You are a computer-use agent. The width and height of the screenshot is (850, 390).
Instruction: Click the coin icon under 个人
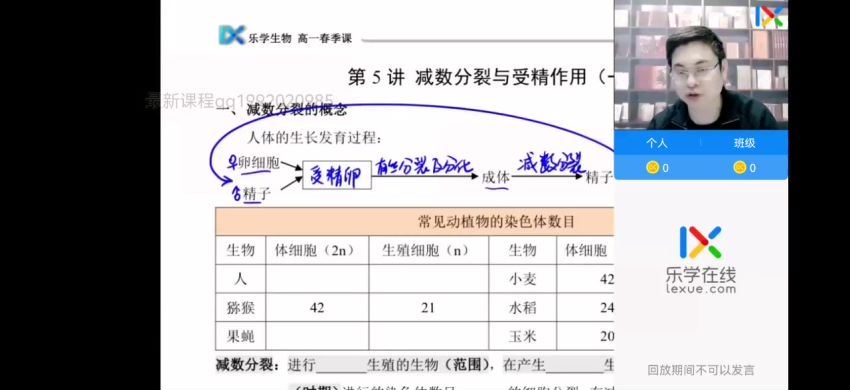[x=652, y=168]
